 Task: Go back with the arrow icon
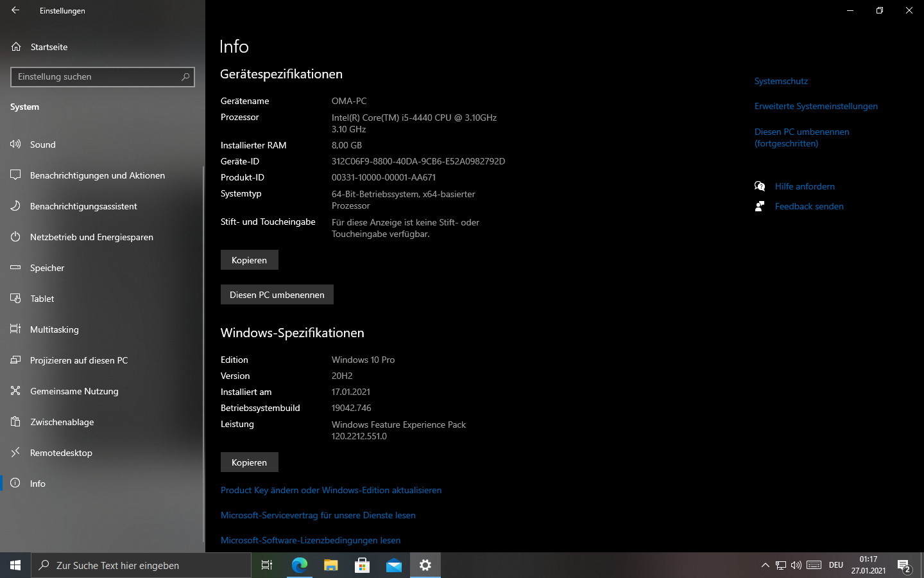(15, 10)
